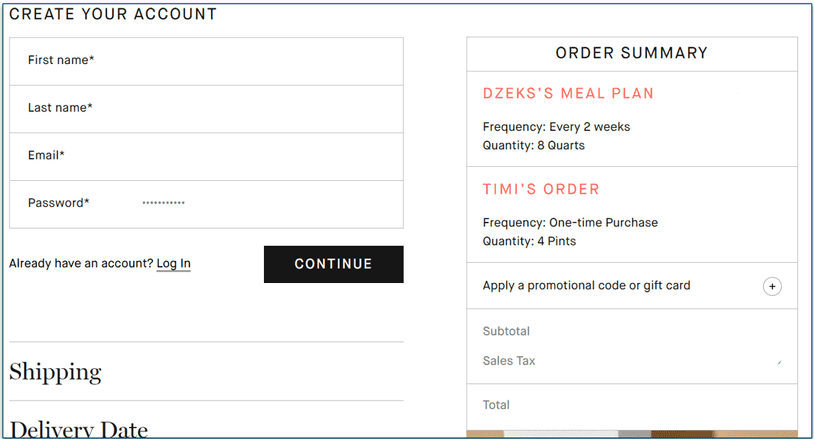Expand the Sales Tax details arrow

(x=779, y=362)
